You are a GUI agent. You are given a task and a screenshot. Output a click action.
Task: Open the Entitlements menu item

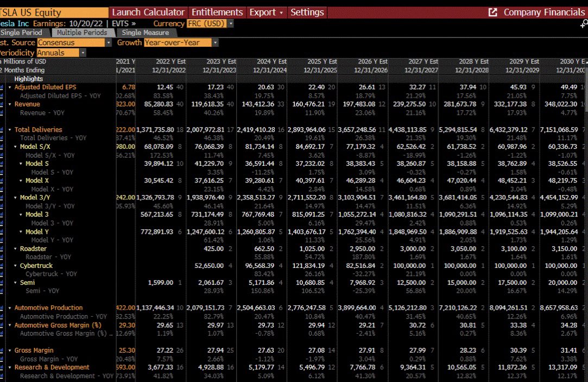tap(217, 12)
